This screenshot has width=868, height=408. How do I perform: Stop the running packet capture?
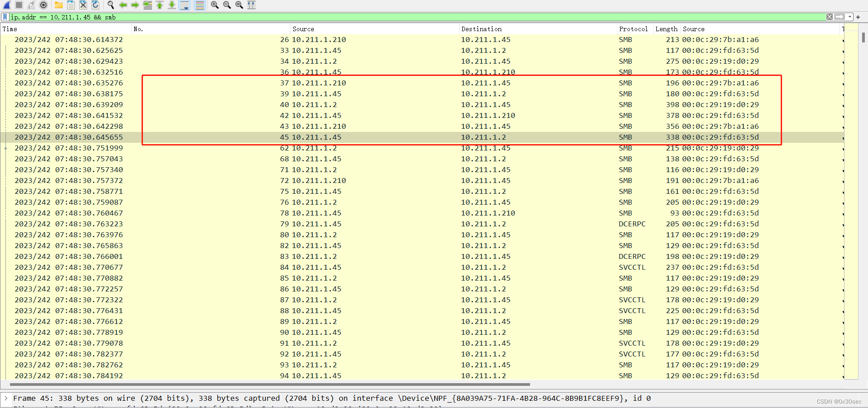pyautogui.click(x=19, y=5)
